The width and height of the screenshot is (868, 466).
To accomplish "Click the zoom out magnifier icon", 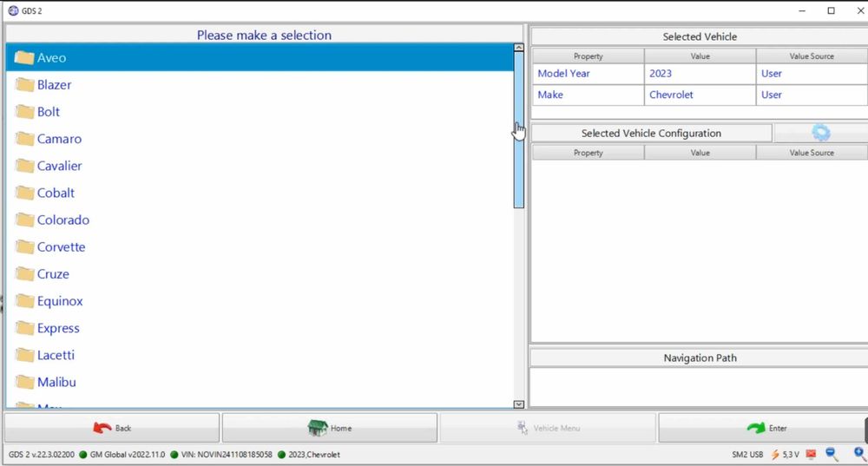I will (832, 455).
